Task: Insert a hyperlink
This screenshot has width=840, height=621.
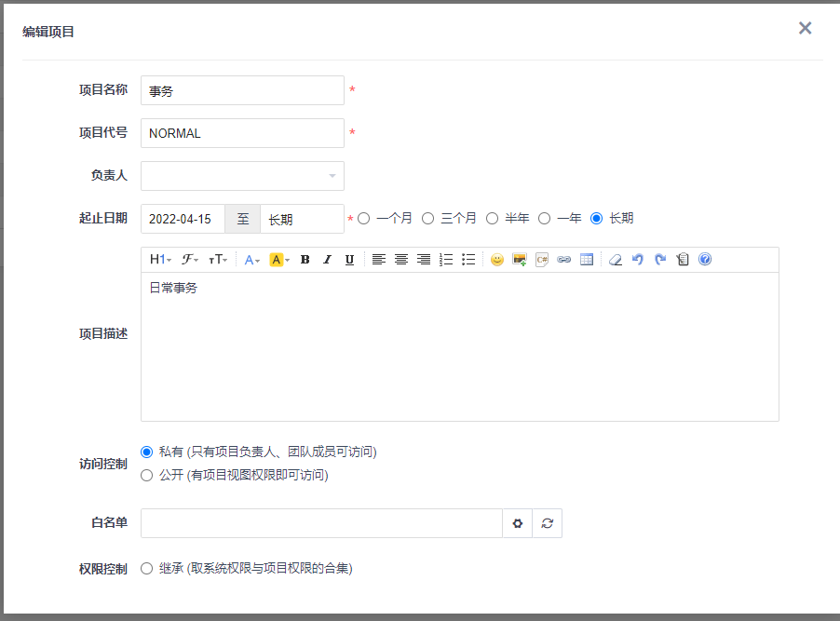Action: 564,260
